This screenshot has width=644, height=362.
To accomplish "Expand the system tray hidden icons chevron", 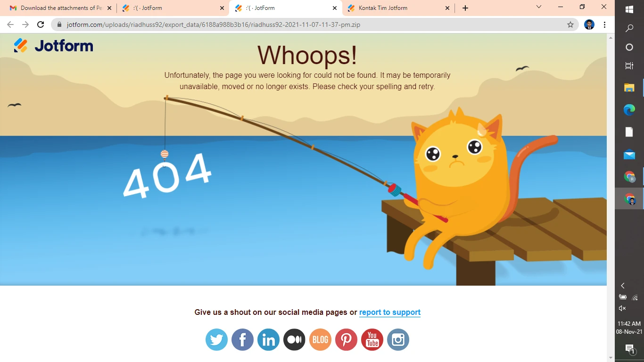I will pos(622,286).
